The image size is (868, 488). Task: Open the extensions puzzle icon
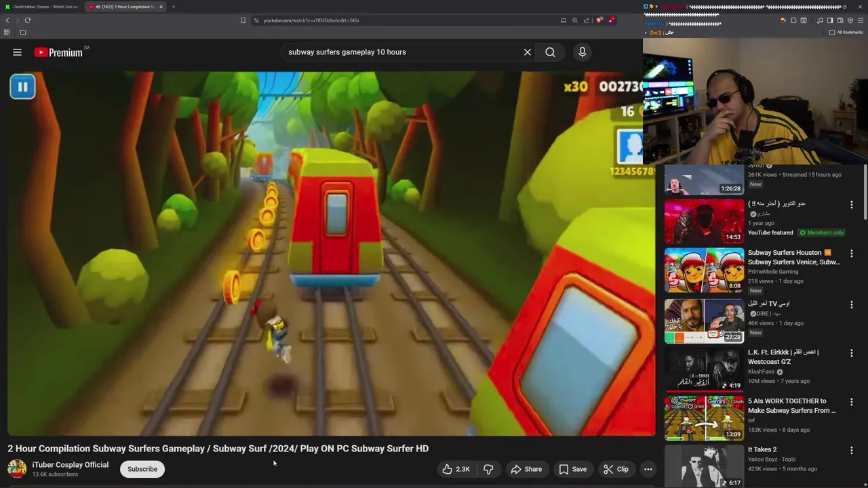(793, 20)
